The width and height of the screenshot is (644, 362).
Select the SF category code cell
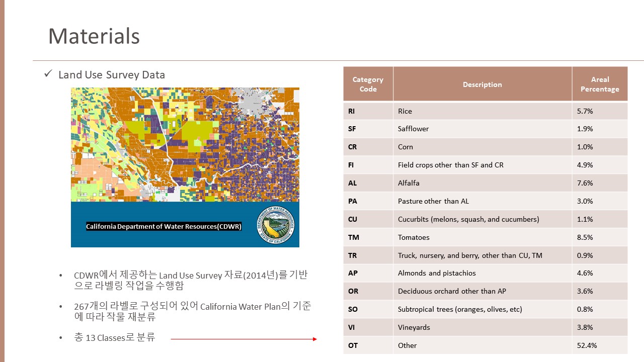(x=368, y=129)
